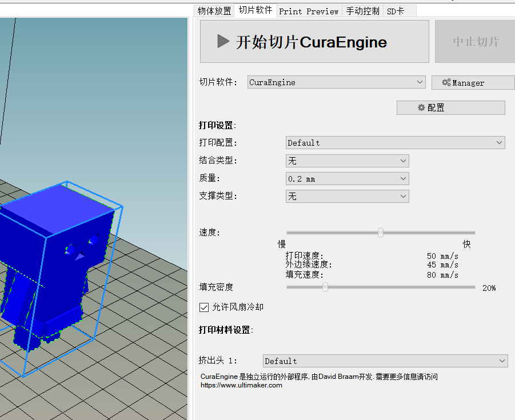The width and height of the screenshot is (515, 420).
Task: Switch to the 手动控制 tab
Action: pos(362,10)
